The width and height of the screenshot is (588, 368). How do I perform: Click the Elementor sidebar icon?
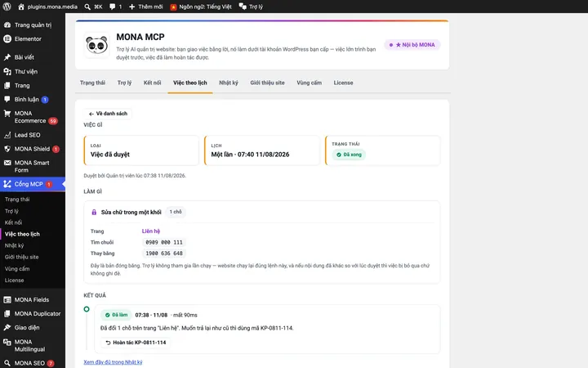click(7, 38)
